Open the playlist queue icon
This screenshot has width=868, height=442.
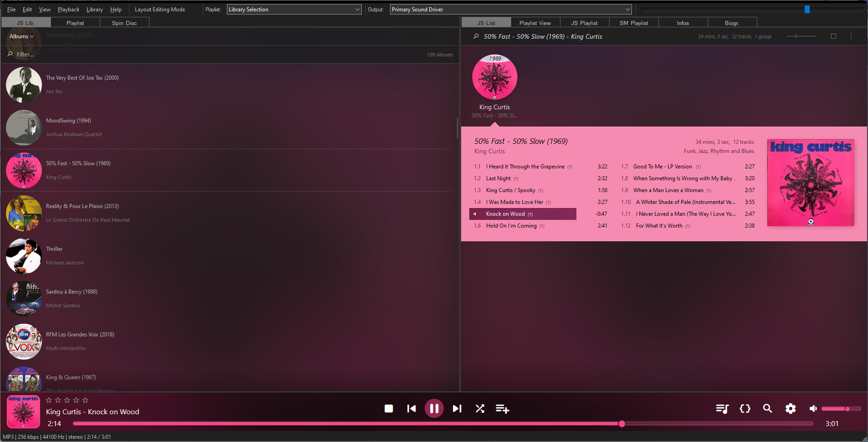click(722, 409)
